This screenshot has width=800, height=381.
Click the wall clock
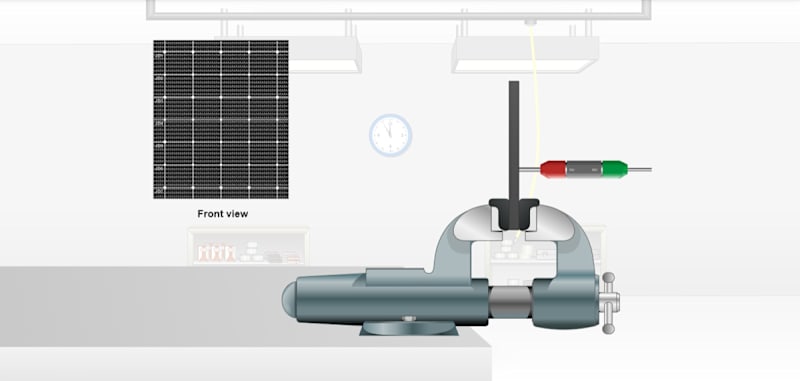coord(390,135)
